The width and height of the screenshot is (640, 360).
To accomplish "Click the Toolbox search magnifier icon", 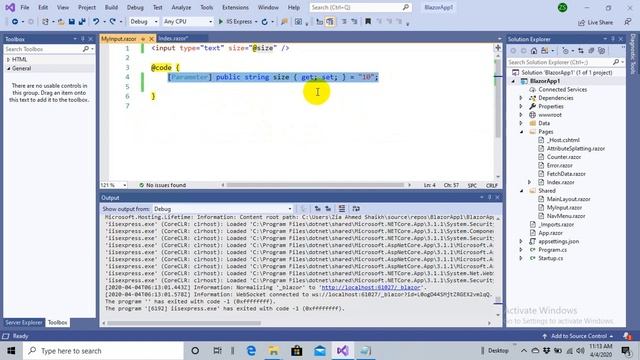I will coord(86,49).
